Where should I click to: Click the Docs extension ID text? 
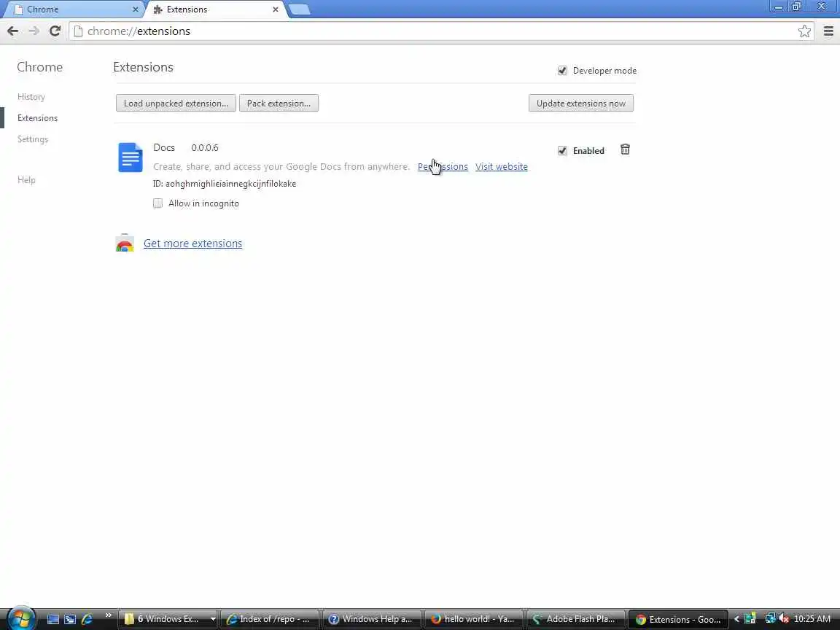(225, 184)
